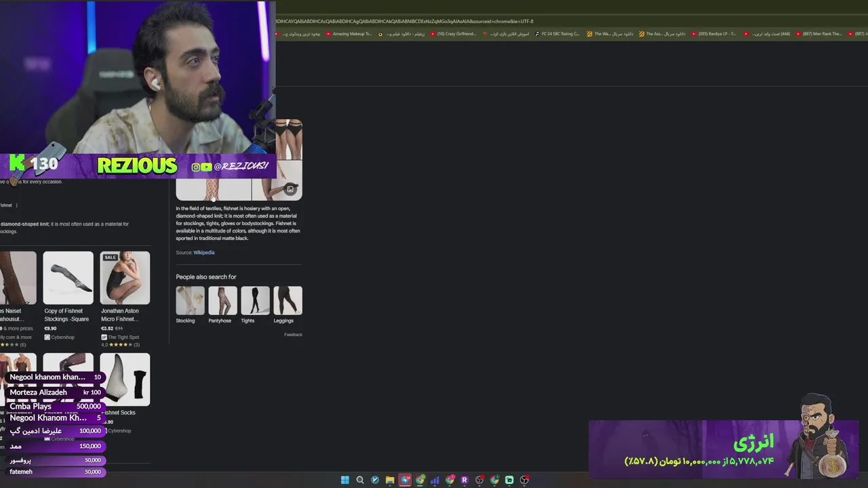The width and height of the screenshot is (868, 488).
Task: Click the €9.90 price under Fishnet Stockings
Action: (52, 329)
